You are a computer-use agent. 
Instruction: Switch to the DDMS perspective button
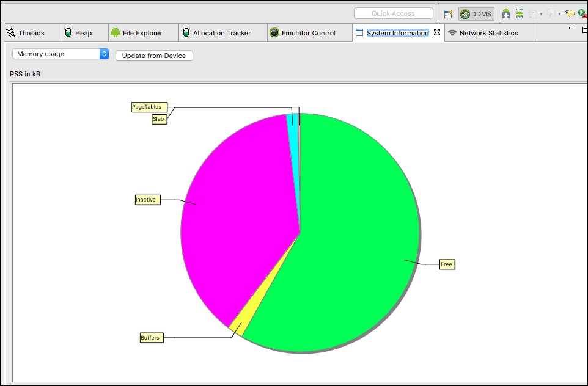click(x=476, y=14)
